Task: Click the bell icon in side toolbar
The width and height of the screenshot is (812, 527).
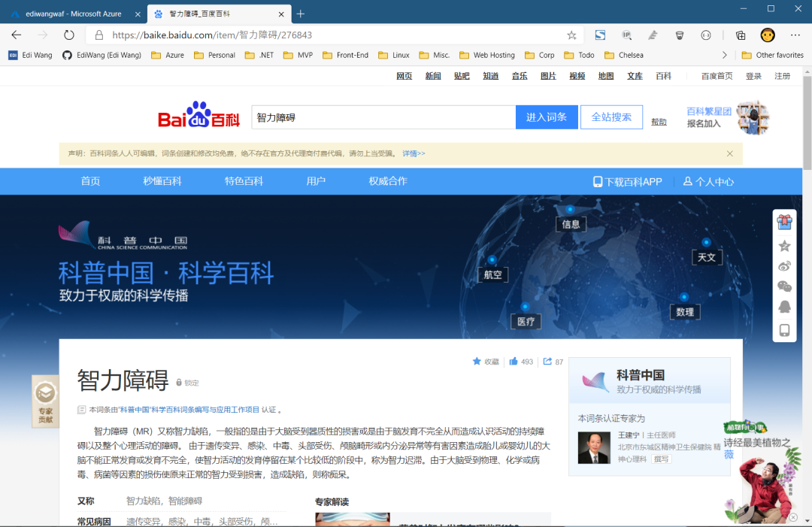Action: (x=784, y=307)
